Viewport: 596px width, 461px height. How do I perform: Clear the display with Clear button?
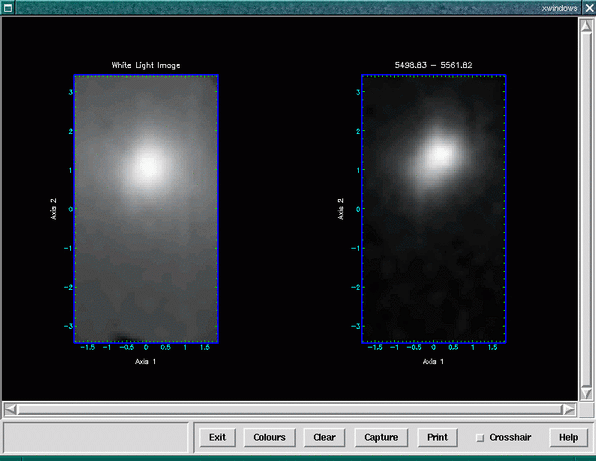point(324,437)
